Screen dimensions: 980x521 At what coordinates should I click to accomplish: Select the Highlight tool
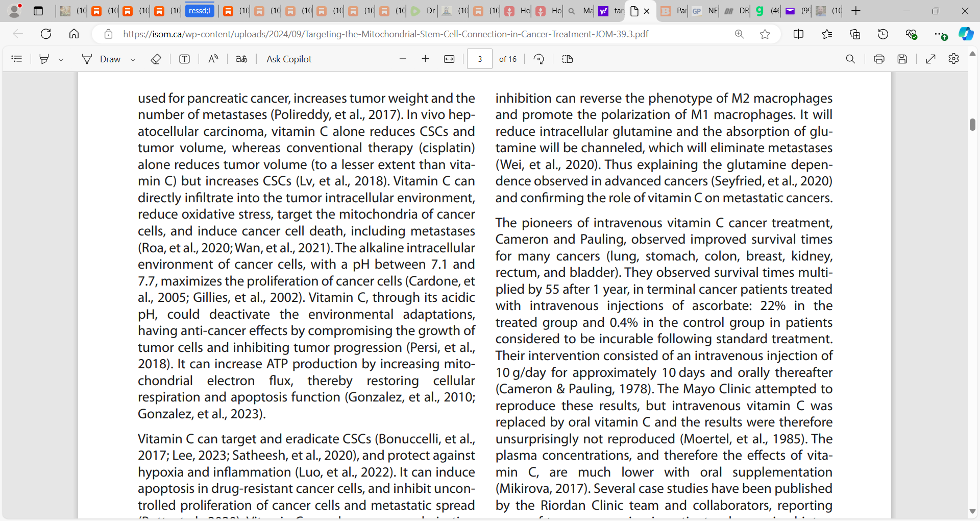pos(44,59)
